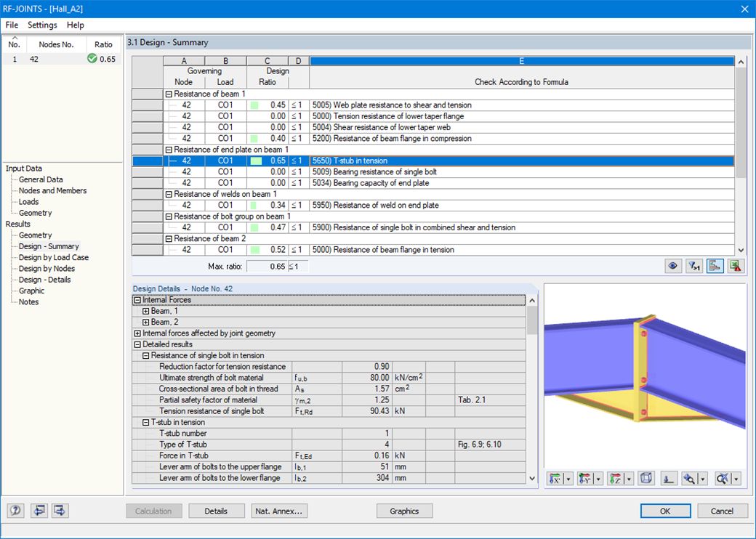Set the view in Y-direction
The image size is (756, 539).
586,478
